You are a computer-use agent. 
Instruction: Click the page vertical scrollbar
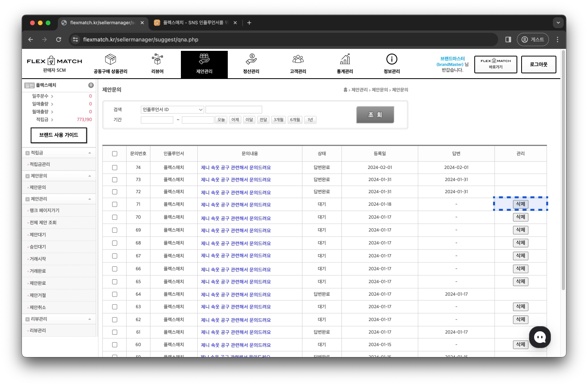pyautogui.click(x=563, y=170)
